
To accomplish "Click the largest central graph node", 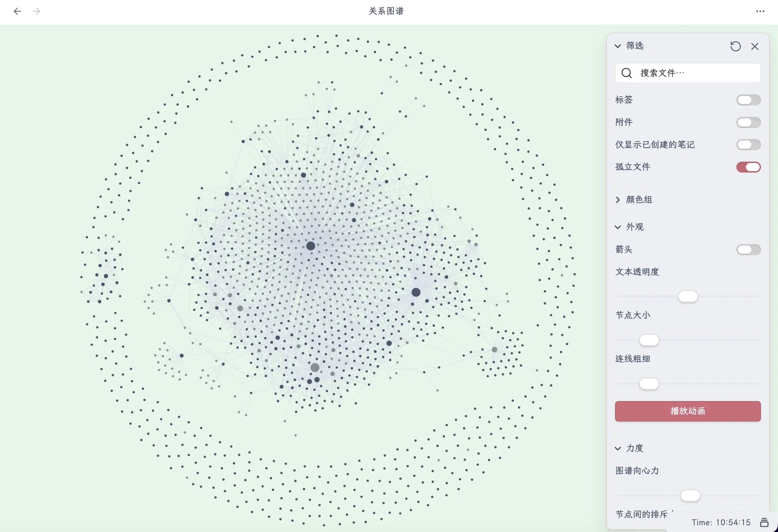I will [x=311, y=246].
